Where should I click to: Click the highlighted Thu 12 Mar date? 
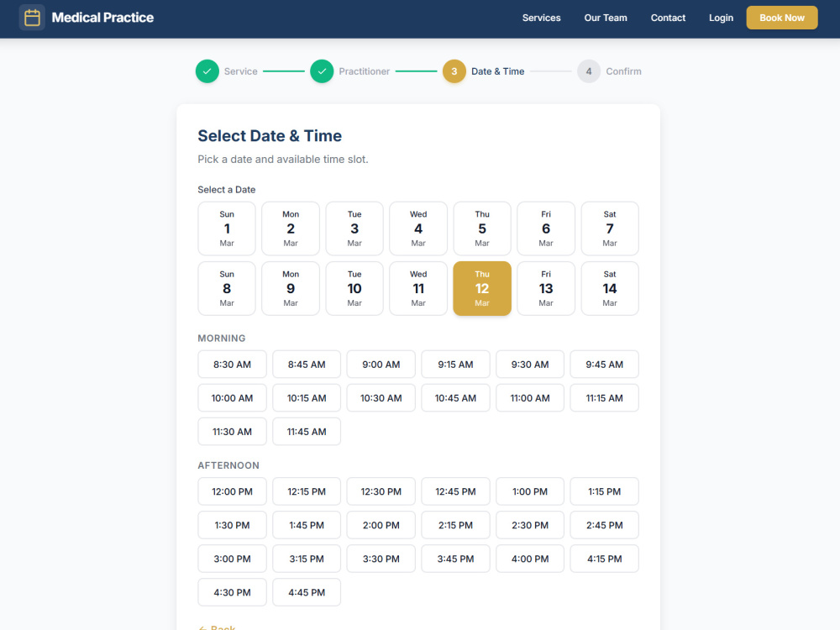pos(482,289)
